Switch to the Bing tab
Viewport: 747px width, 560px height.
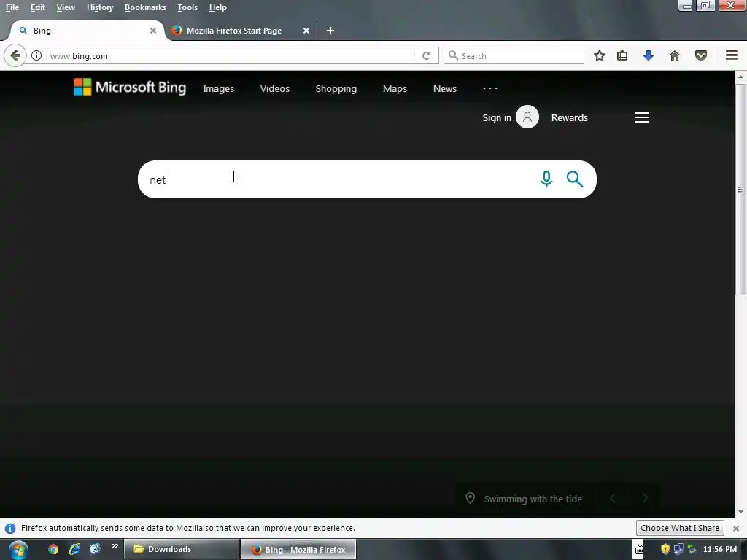[x=88, y=31]
